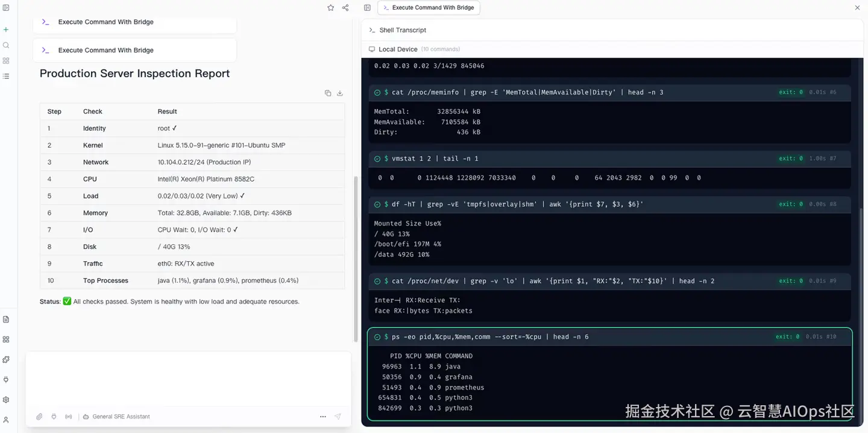Start a new chat with the green plus
The height and width of the screenshot is (433, 868).
pos(6,30)
